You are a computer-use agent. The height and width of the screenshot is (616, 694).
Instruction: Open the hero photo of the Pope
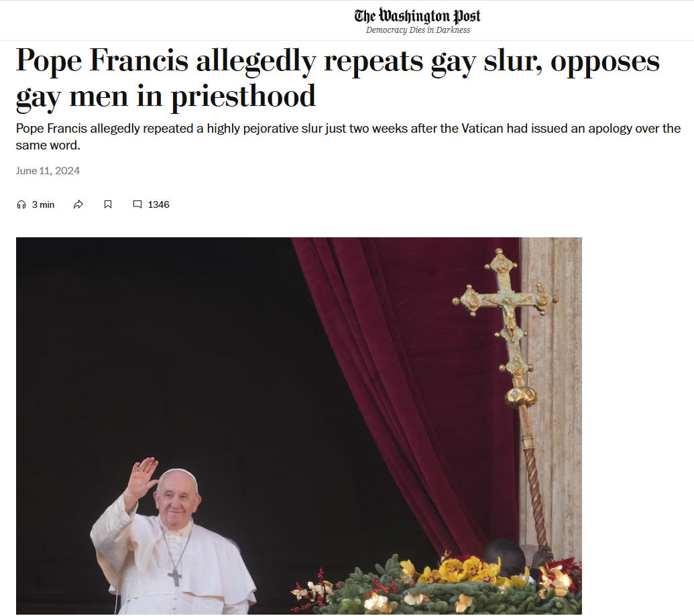(x=299, y=426)
